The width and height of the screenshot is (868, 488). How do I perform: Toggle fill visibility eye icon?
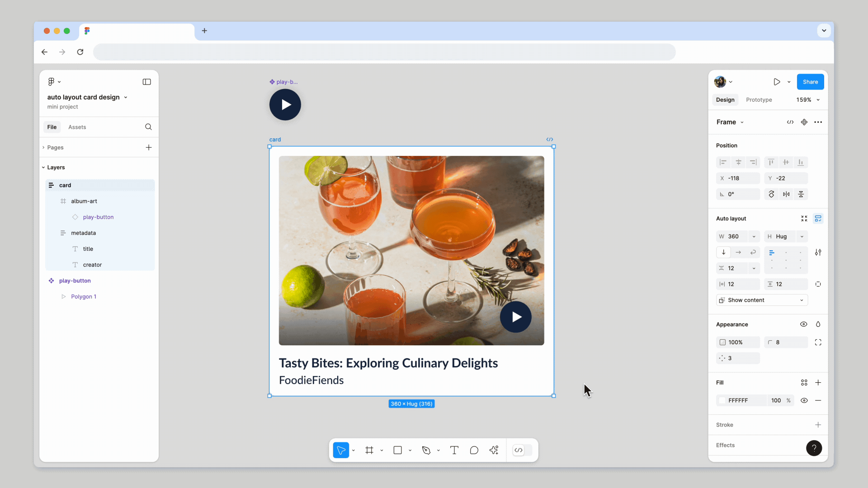pyautogui.click(x=804, y=400)
